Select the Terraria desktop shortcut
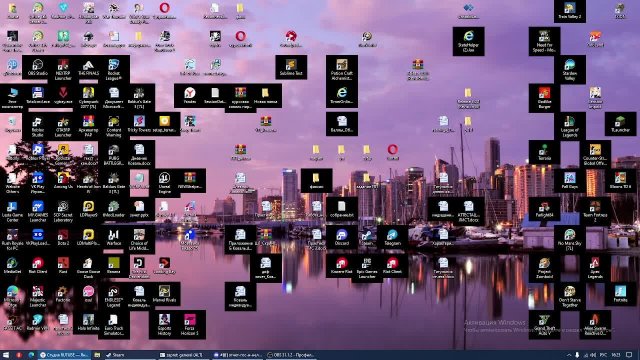Screen dimensions: 640x360 click(544, 153)
